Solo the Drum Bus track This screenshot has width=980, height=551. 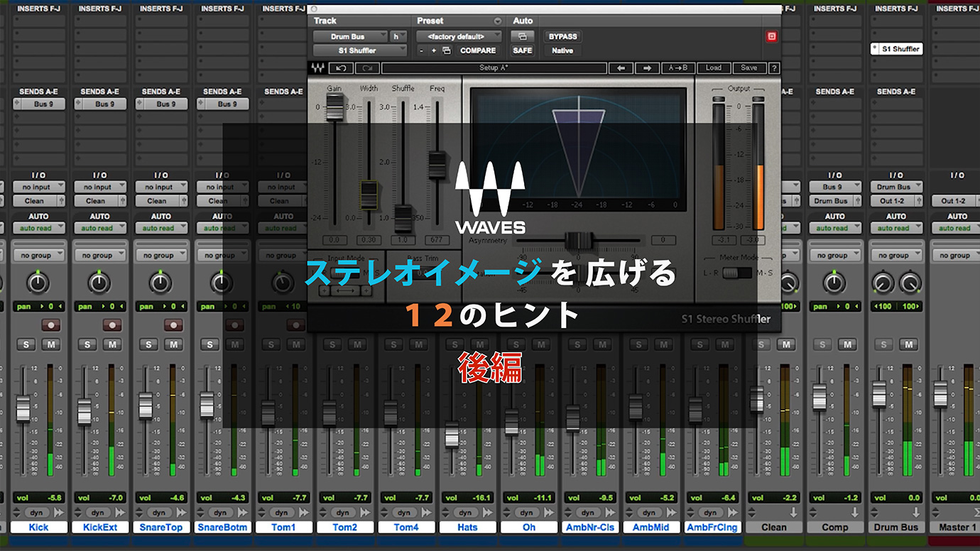[x=883, y=344]
